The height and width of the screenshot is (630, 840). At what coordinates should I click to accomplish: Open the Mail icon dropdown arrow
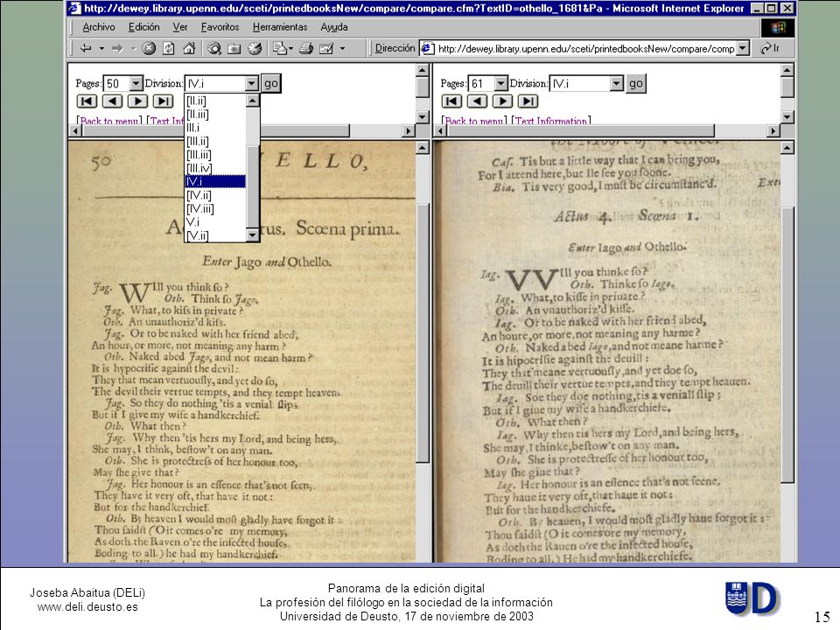[x=290, y=49]
